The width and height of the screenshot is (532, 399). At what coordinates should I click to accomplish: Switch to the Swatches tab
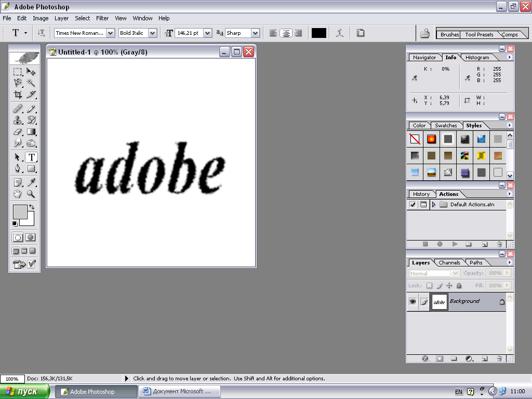click(x=446, y=126)
